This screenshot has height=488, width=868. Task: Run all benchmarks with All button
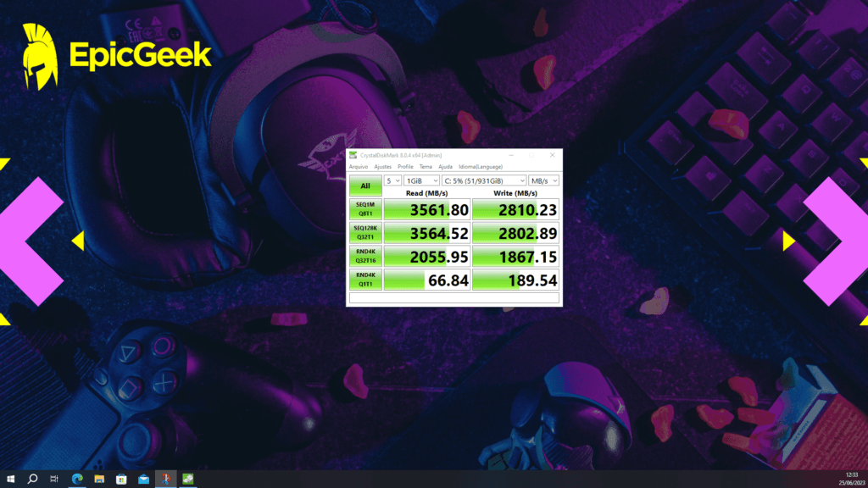point(365,186)
